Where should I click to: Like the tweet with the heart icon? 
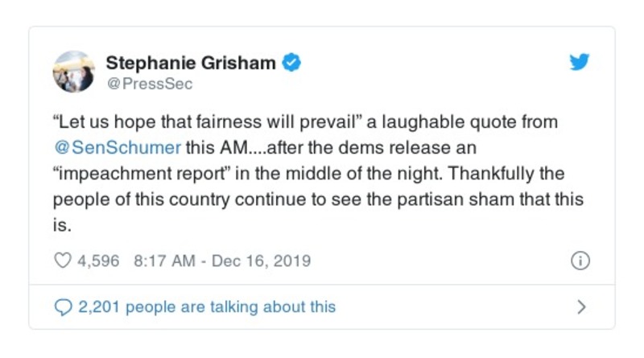point(62,261)
